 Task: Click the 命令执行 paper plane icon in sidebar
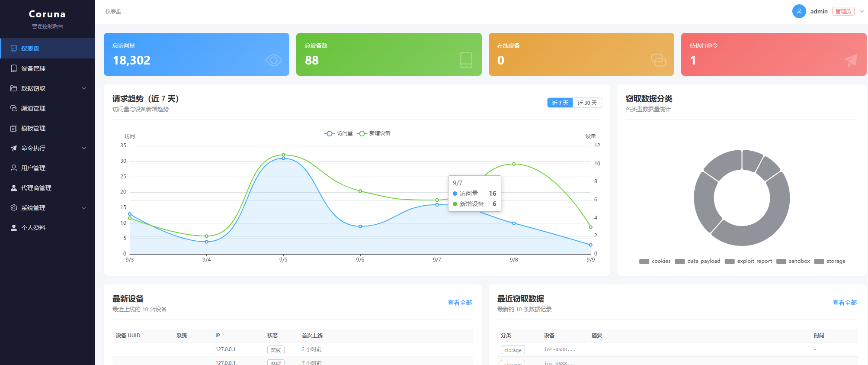coord(14,148)
